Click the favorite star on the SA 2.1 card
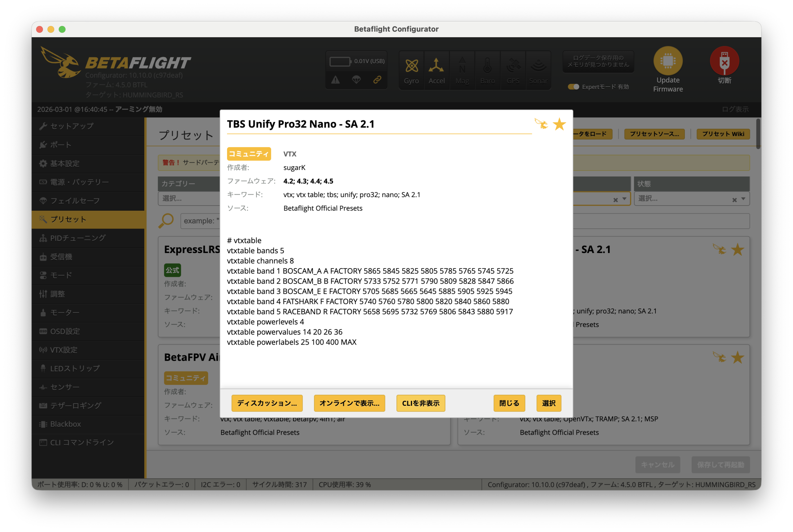 coord(737,250)
